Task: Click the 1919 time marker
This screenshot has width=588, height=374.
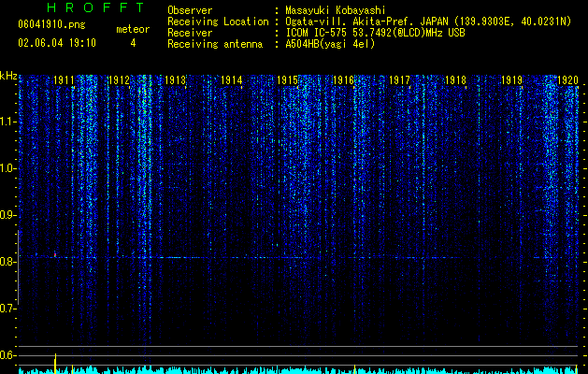Action: click(512, 80)
